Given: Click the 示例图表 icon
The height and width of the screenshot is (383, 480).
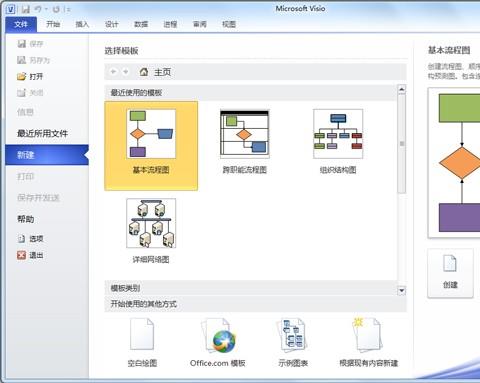Looking at the screenshot, I should (x=293, y=335).
